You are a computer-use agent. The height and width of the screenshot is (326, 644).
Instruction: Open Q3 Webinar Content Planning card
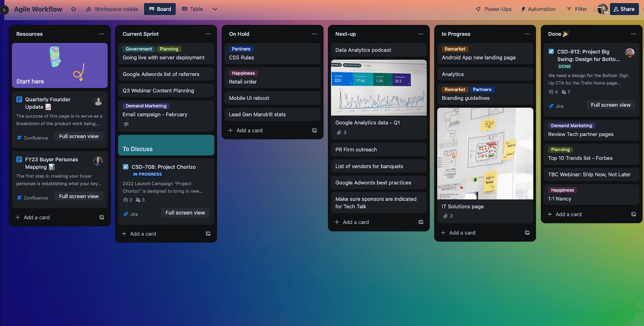pyautogui.click(x=166, y=91)
